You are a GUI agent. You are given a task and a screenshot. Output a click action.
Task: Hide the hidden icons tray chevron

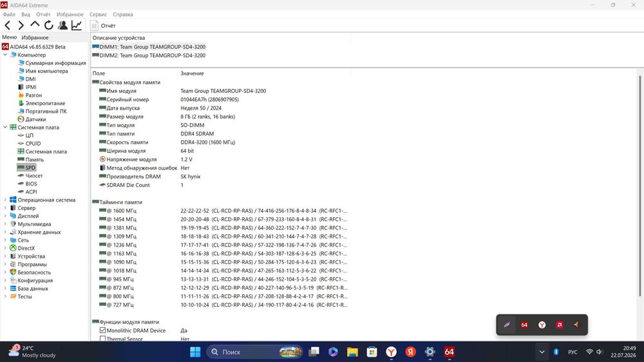542,352
